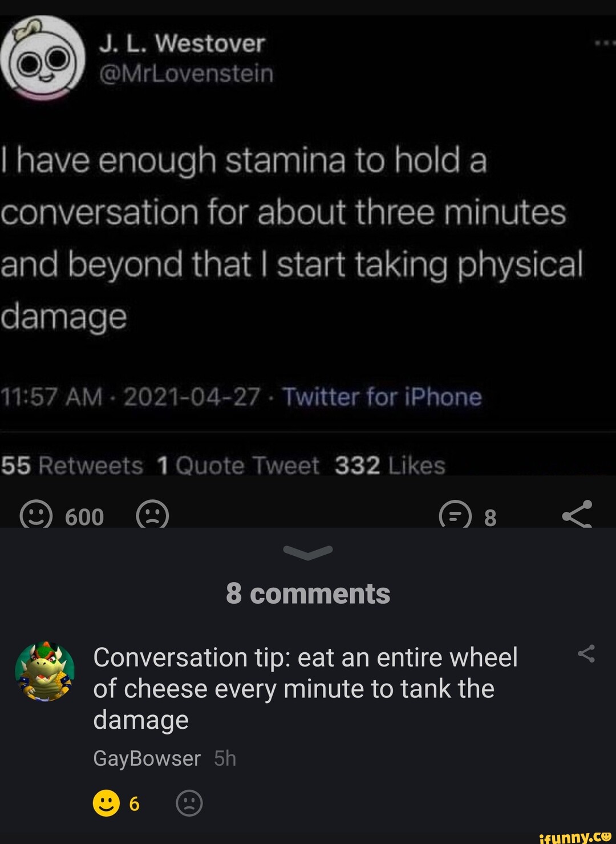This screenshot has height=844, width=616.
Task: Click the ifunny.co watermark logo
Action: point(575,837)
